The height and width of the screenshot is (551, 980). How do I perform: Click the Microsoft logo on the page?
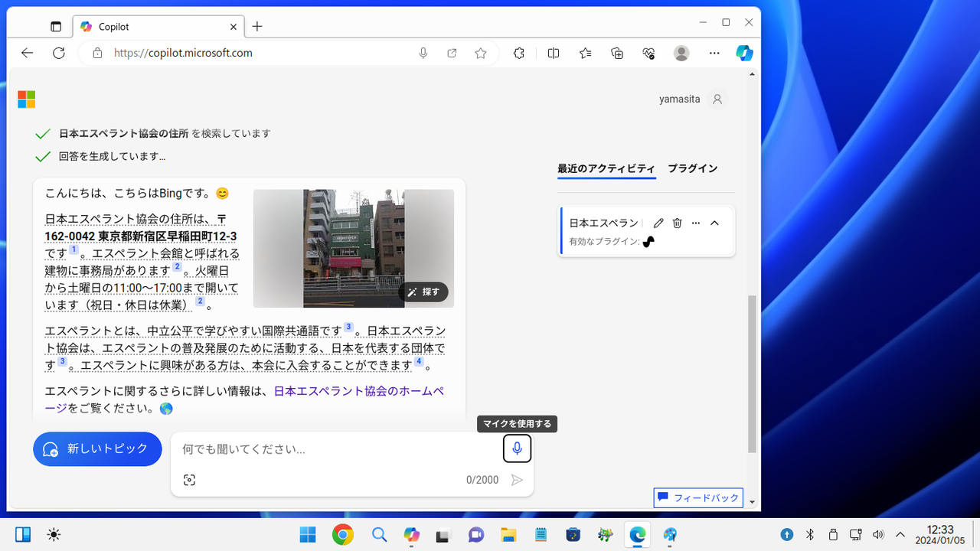point(26,99)
